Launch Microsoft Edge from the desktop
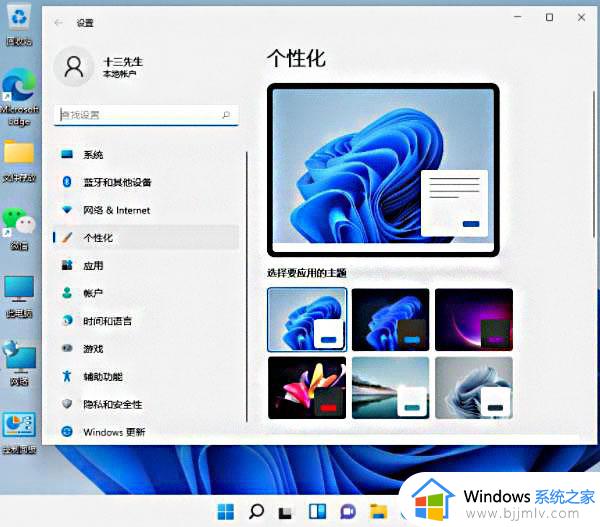Image resolution: width=600 pixels, height=527 pixels. point(19,97)
